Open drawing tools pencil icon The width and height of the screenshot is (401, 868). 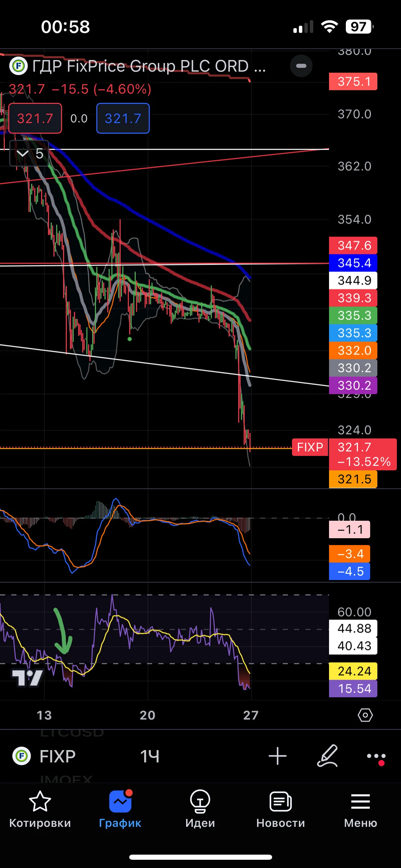(327, 756)
